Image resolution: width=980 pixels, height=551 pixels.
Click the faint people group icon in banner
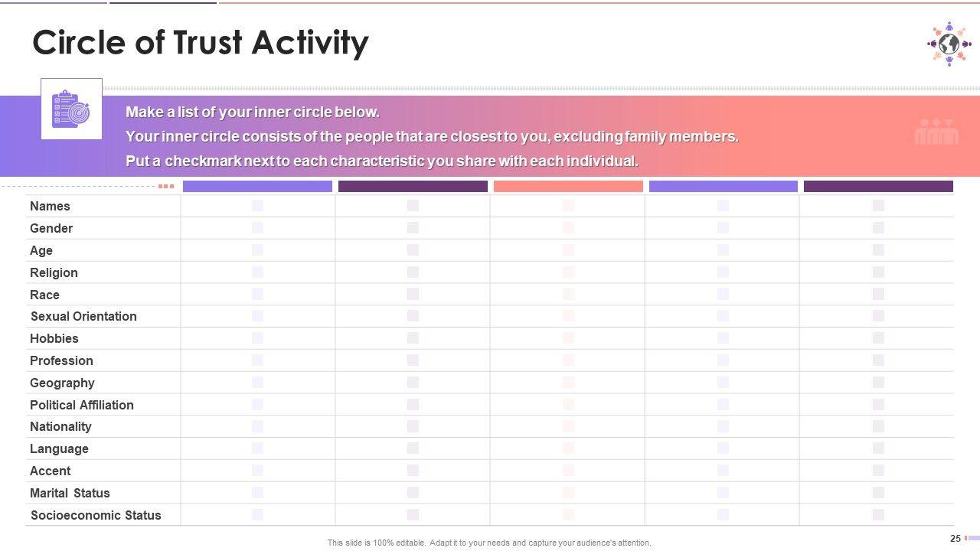point(936,132)
